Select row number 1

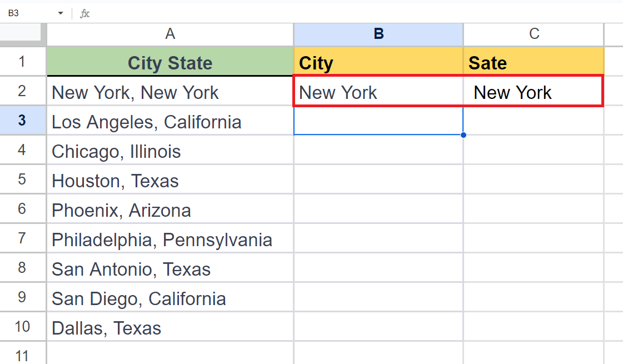[x=23, y=62]
